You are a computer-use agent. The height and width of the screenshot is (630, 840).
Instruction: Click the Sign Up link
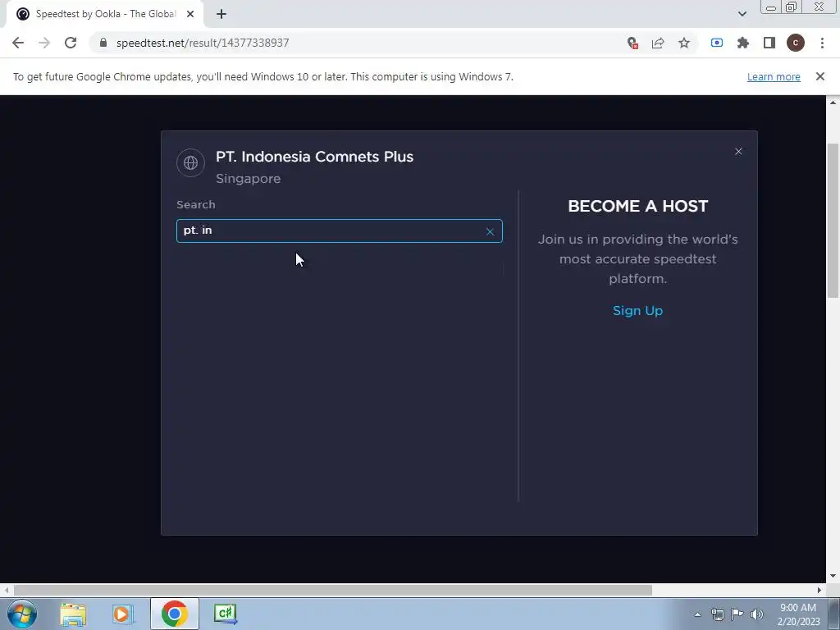tap(637, 311)
